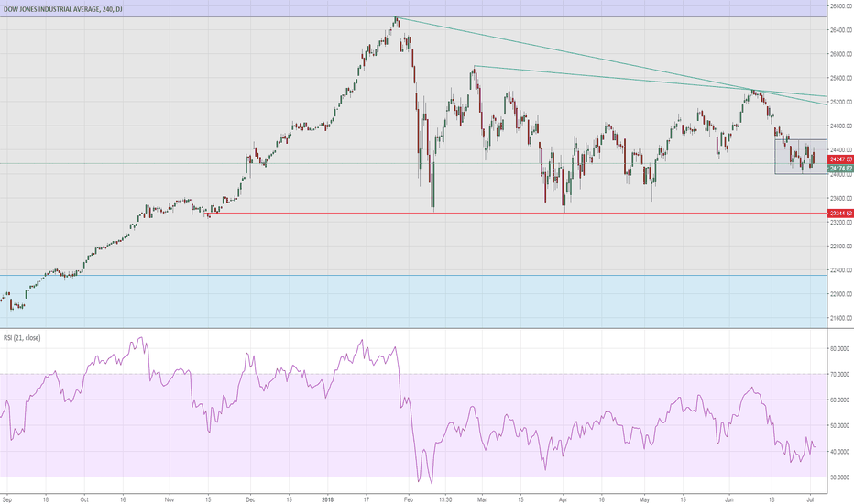Click the May date label on time axis

click(645, 499)
